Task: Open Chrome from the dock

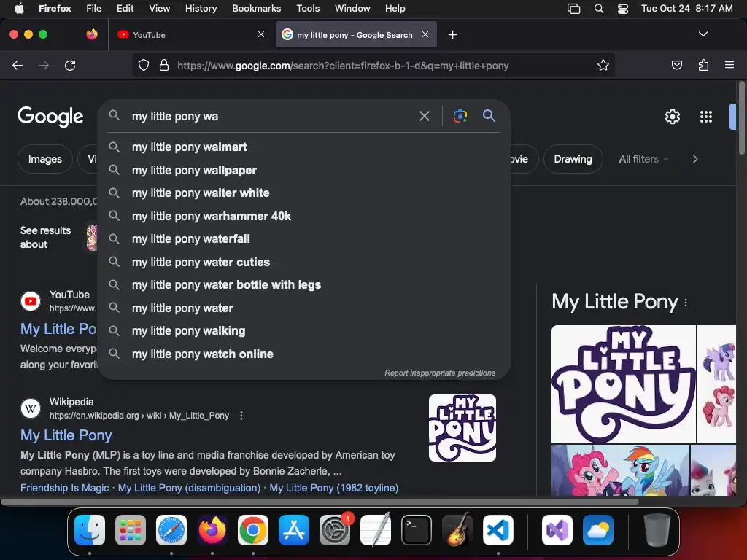Action: coord(253,530)
